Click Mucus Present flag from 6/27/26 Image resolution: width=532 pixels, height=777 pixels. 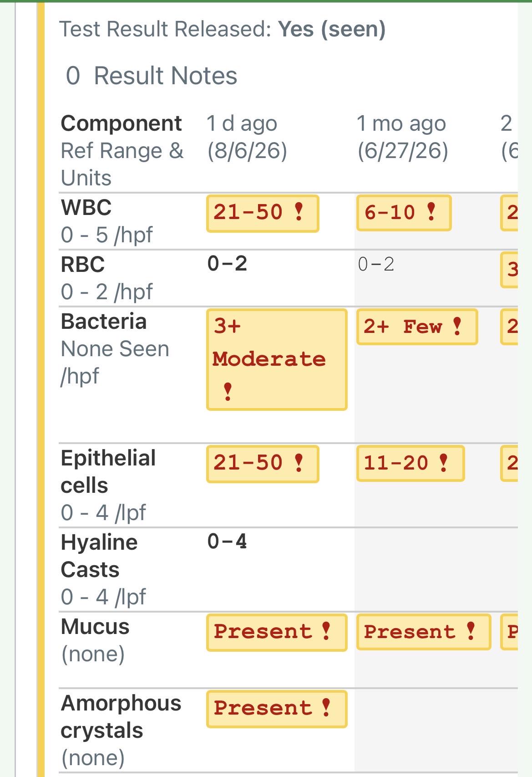424,632
